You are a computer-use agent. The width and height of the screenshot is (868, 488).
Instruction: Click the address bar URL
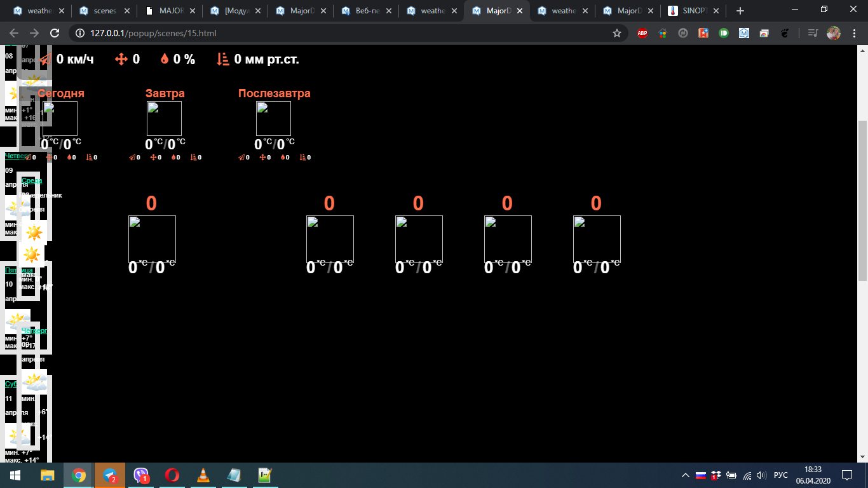pyautogui.click(x=154, y=33)
